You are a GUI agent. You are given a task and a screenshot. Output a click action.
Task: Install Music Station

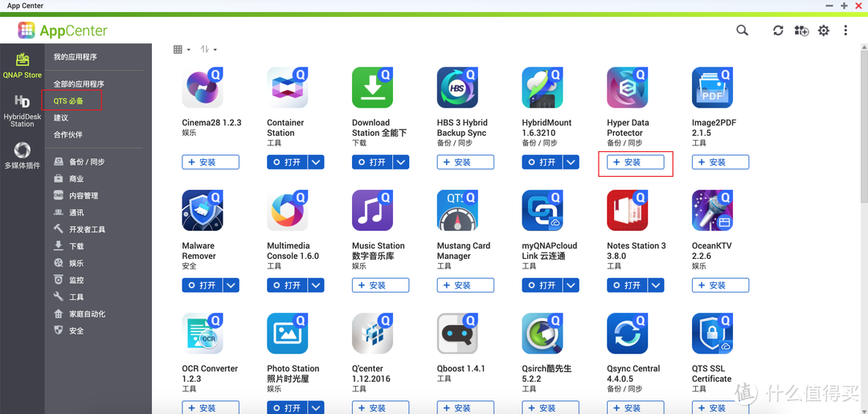[380, 285]
